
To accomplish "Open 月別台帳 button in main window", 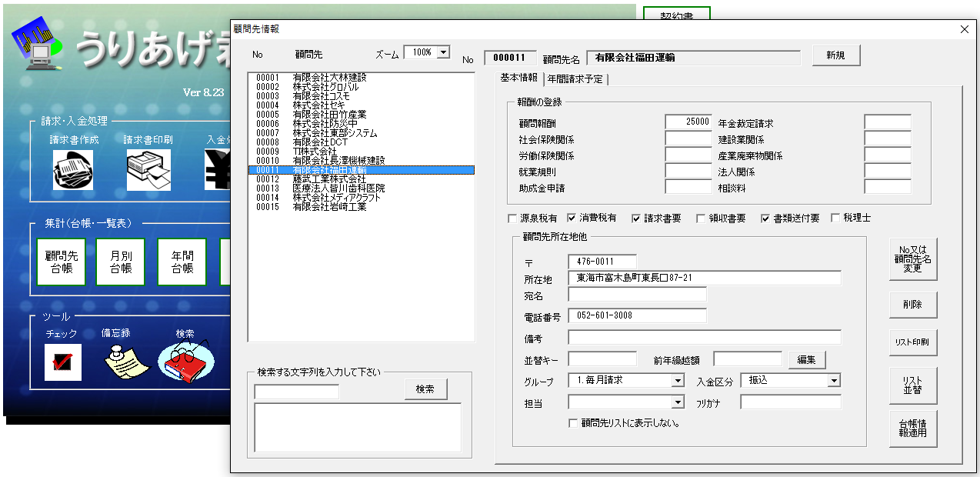I will (x=121, y=262).
